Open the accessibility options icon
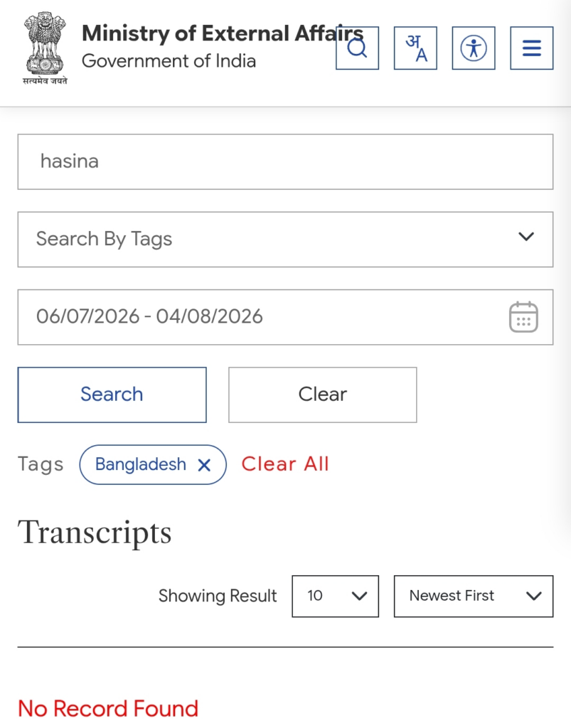 tap(474, 48)
